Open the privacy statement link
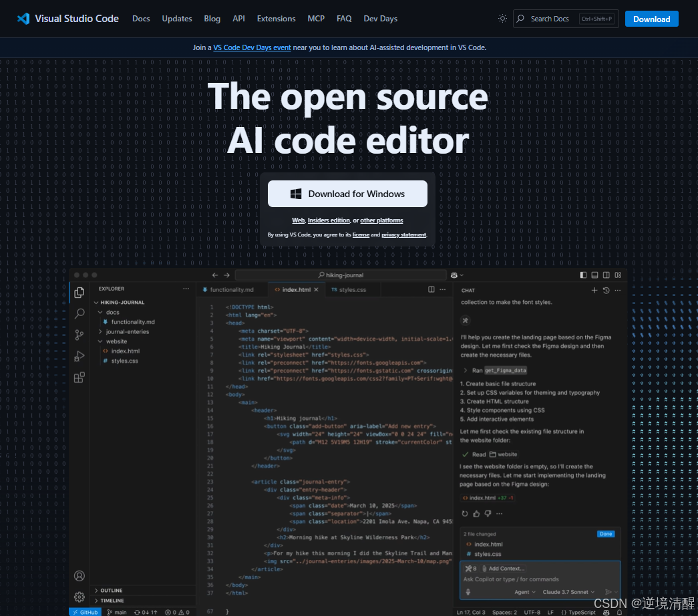Image resolution: width=698 pixels, height=616 pixels. click(x=403, y=235)
